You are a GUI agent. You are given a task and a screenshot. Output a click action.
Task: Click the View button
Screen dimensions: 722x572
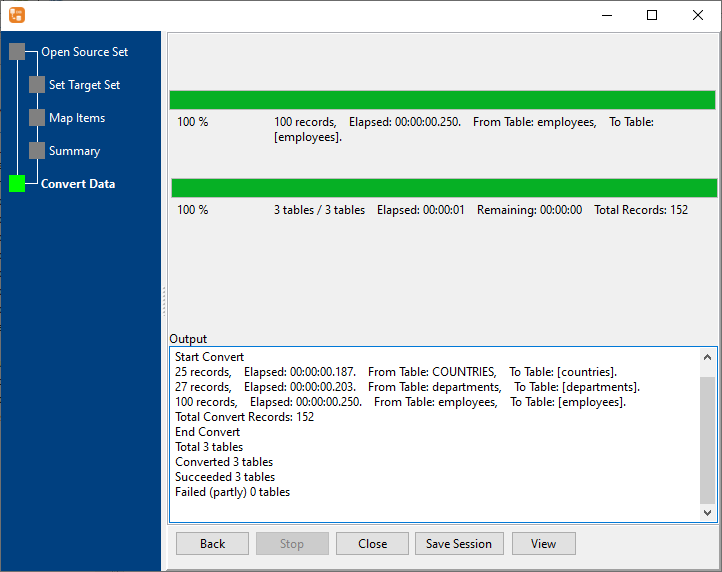543,544
